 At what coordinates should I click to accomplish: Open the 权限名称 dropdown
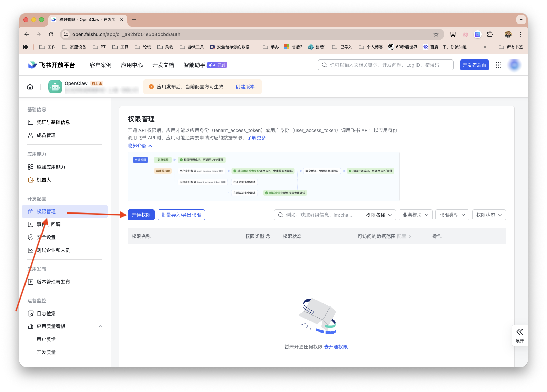click(379, 215)
